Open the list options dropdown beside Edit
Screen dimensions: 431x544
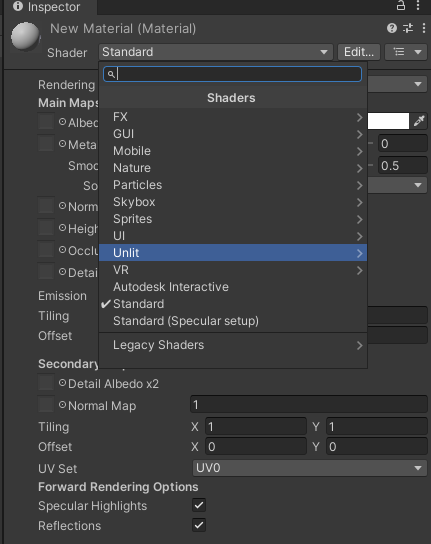point(406,52)
